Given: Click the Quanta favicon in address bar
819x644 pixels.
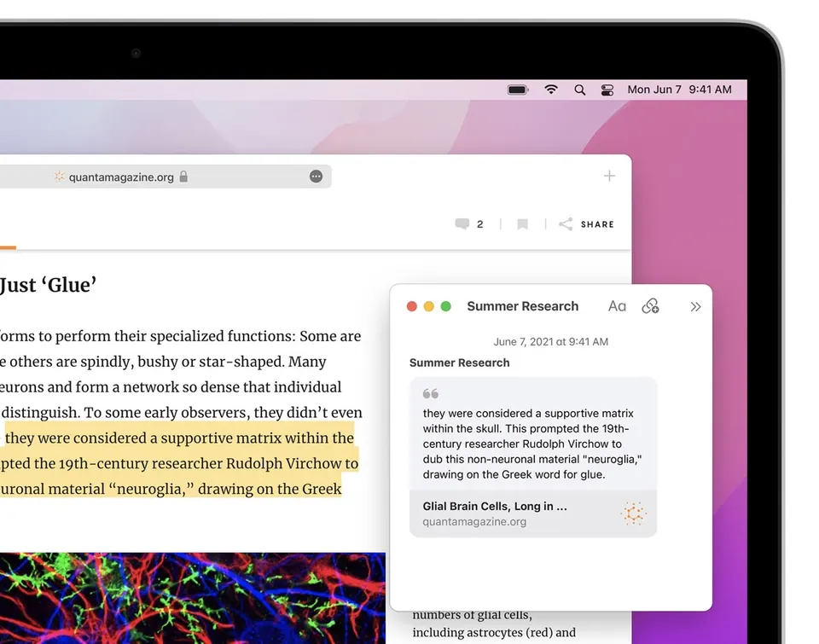Looking at the screenshot, I should (59, 177).
